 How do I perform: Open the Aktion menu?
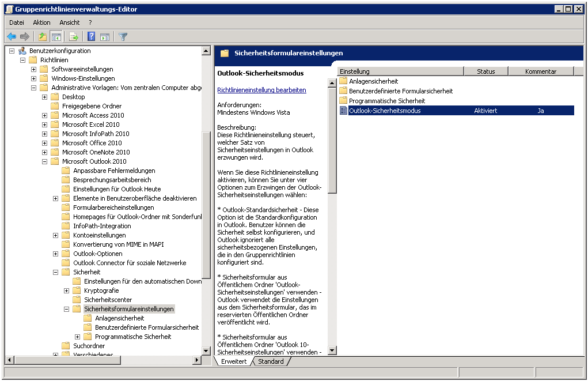click(x=41, y=22)
